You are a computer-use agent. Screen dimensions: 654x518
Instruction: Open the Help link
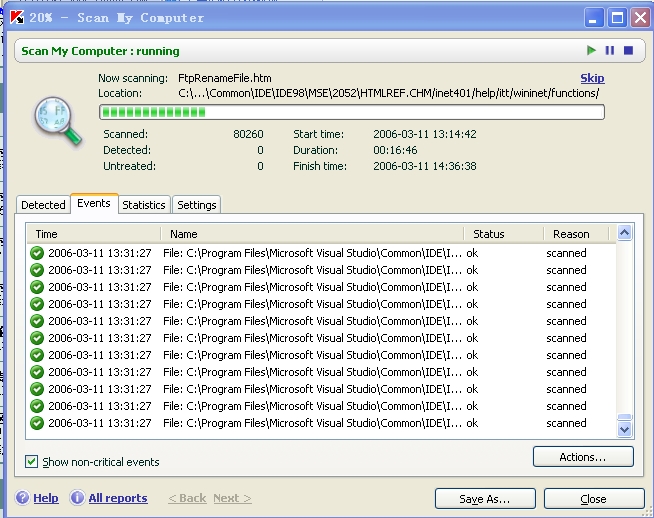[46, 498]
